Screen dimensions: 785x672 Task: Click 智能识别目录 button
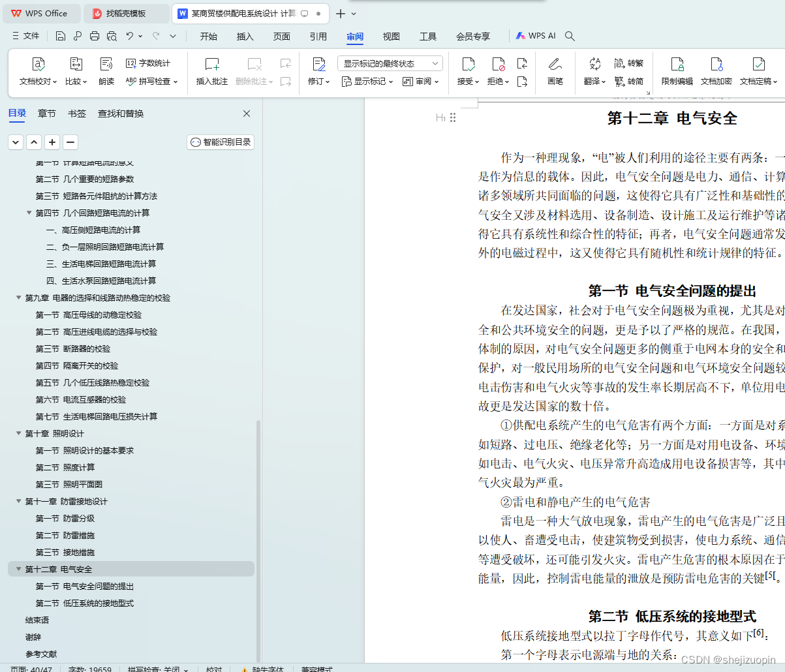point(221,142)
